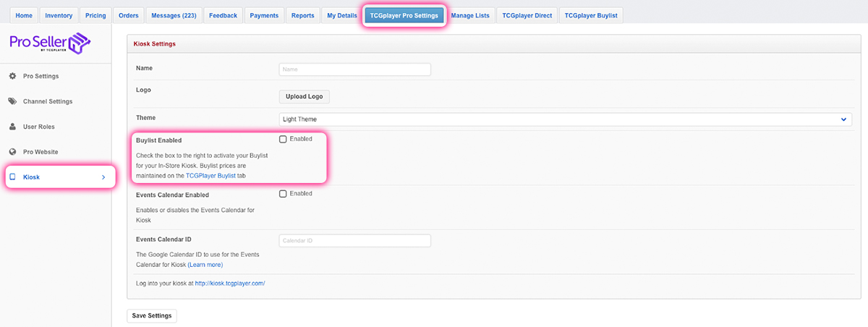Screen dimensions: 868x327
Task: Go to the Orders tab
Action: [x=128, y=15]
